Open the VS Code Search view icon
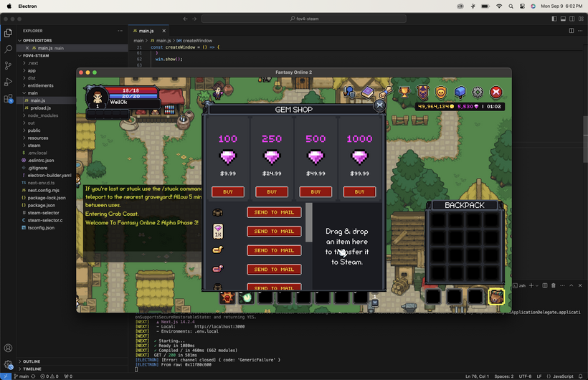The width and height of the screenshot is (588, 380). [x=8, y=49]
